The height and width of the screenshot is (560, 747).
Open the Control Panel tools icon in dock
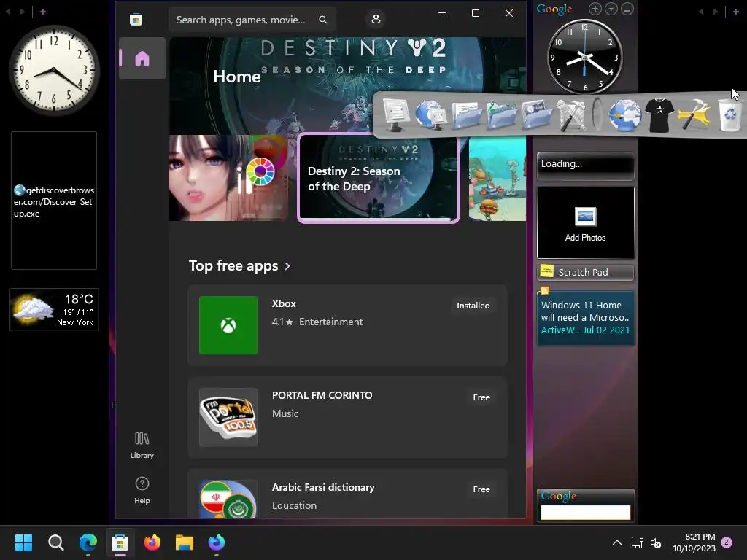point(571,114)
